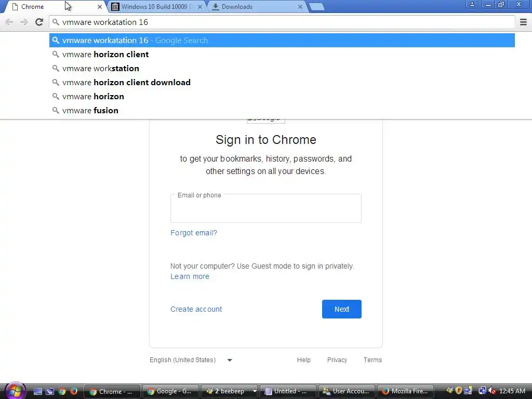The height and width of the screenshot is (399, 532).
Task: Switch to the User Accounts taskbar window
Action: 347,391
